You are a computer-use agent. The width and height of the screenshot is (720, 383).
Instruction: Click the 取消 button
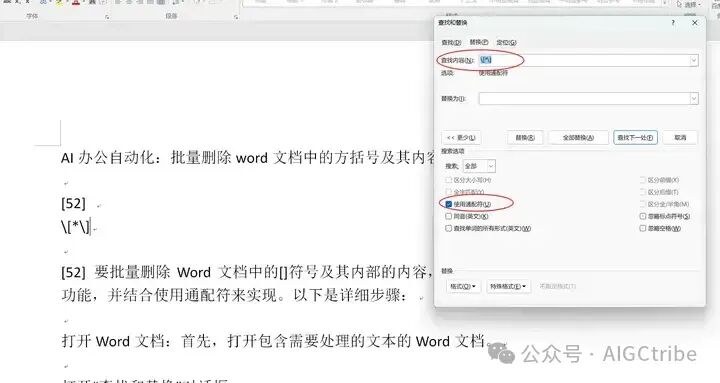click(680, 137)
